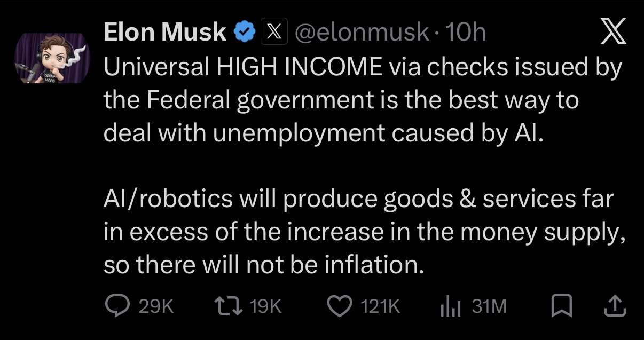Click the repost arrows icon
Screen dimensions: 644x340
(228, 306)
